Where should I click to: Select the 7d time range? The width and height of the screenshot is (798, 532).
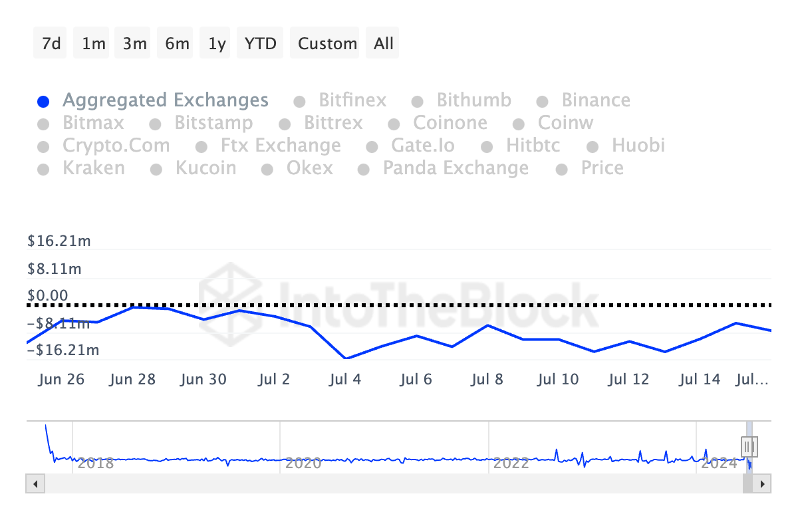coord(51,44)
